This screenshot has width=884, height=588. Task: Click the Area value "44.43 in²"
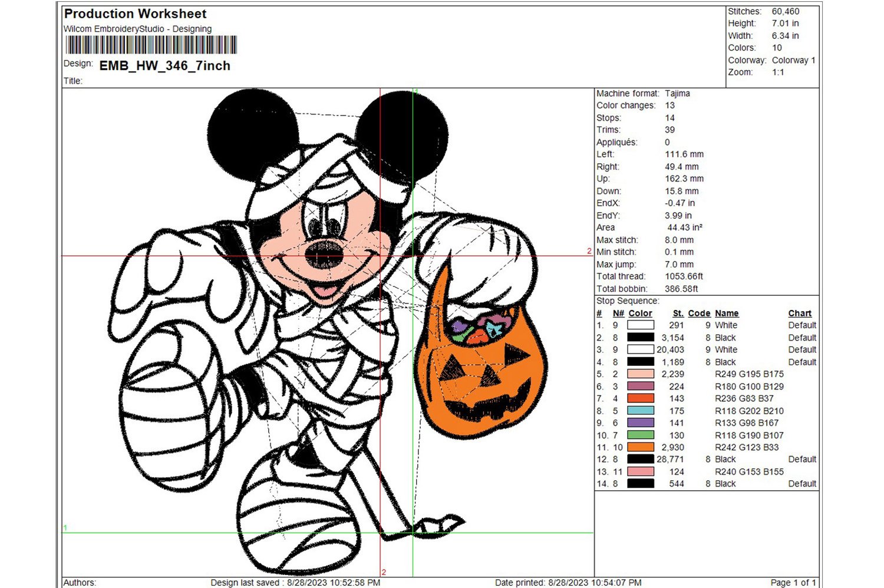click(685, 227)
